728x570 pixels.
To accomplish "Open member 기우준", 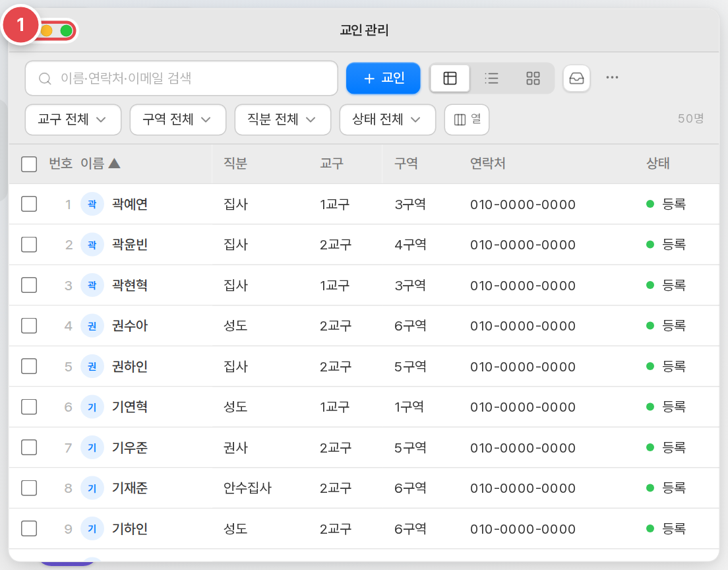I will tap(129, 448).
